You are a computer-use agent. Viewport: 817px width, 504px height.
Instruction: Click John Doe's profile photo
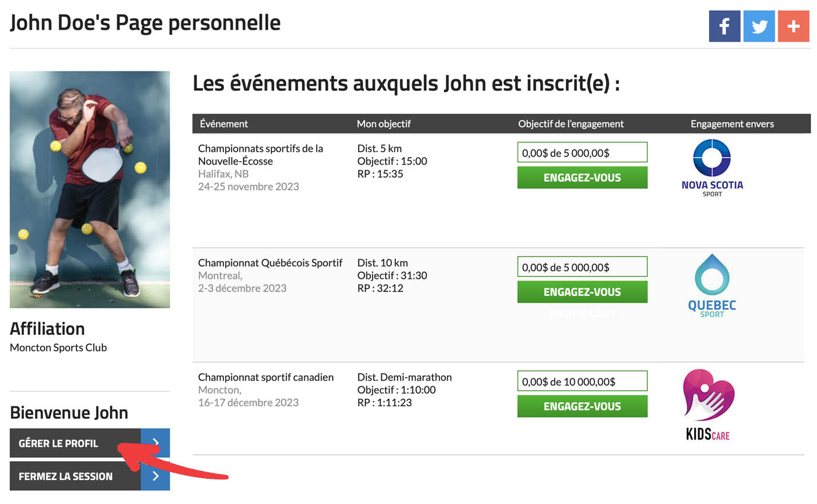[x=90, y=189]
